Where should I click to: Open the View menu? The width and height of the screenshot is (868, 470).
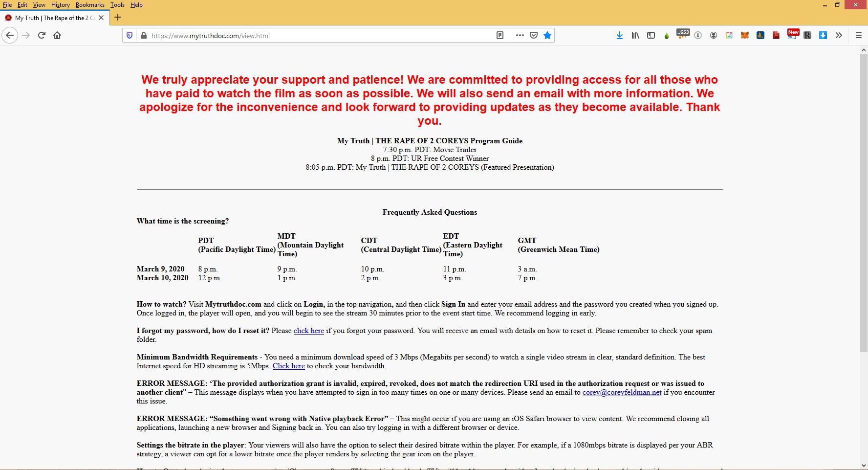[x=39, y=5]
